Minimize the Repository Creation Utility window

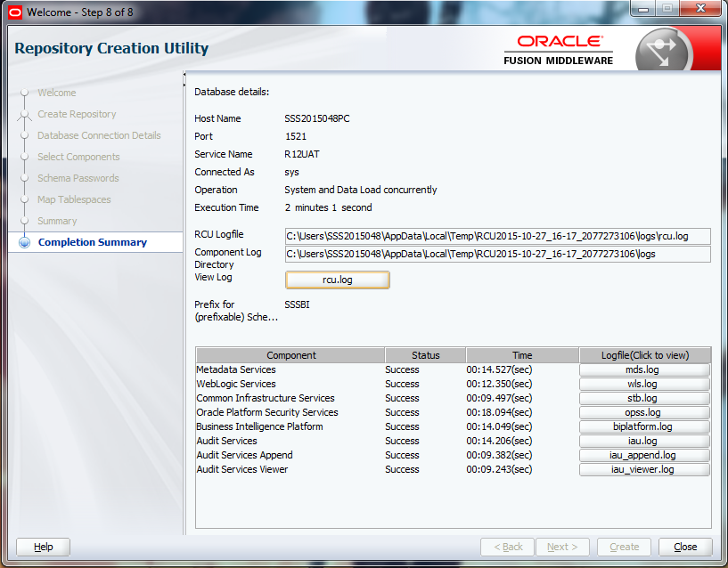coord(643,8)
